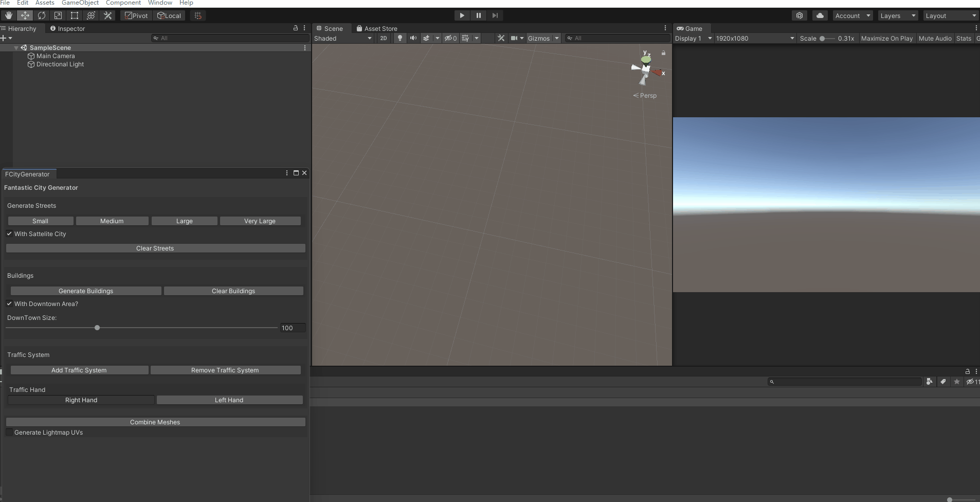The image size is (980, 502).
Task: Generate Small streets
Action: [41, 221]
